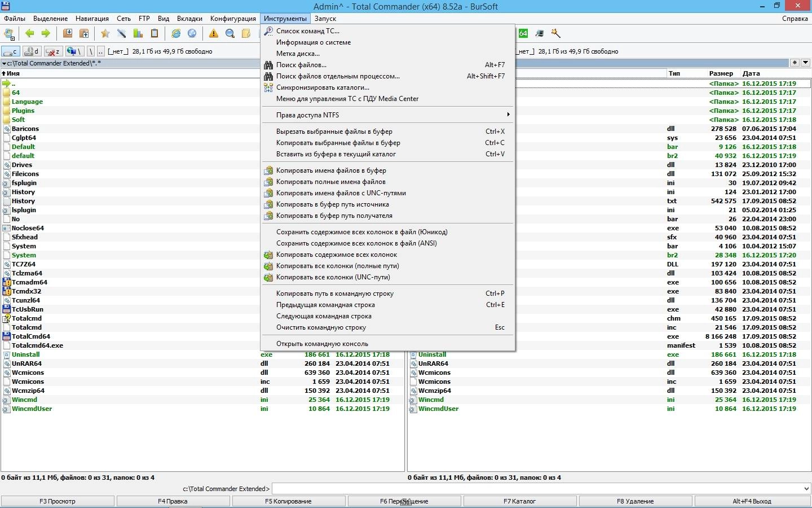Click the clipboard toolbar icon
Image resolution: width=812 pixels, height=508 pixels.
point(154,33)
